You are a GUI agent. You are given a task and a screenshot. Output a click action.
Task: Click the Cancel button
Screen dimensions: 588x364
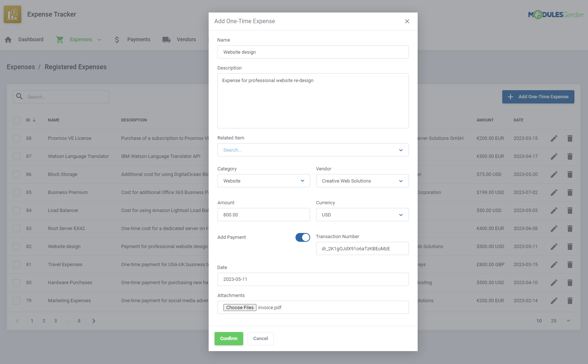[261, 339]
